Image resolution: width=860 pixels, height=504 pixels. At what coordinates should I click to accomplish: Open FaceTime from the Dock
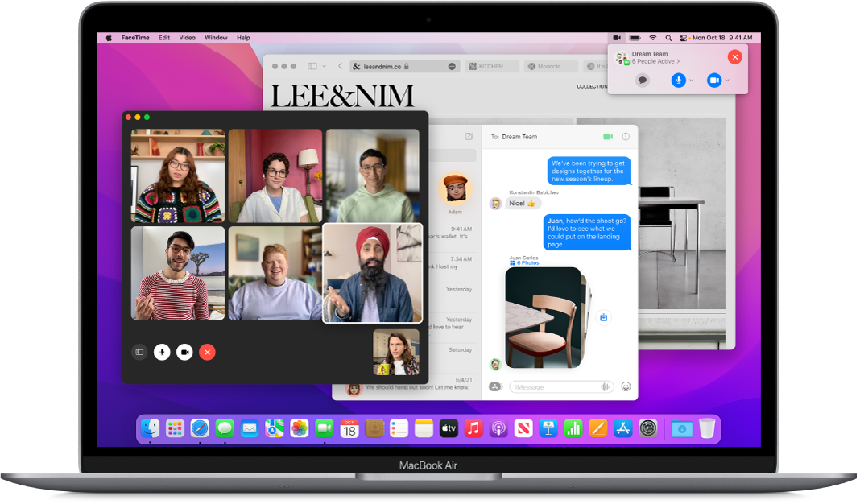325,428
